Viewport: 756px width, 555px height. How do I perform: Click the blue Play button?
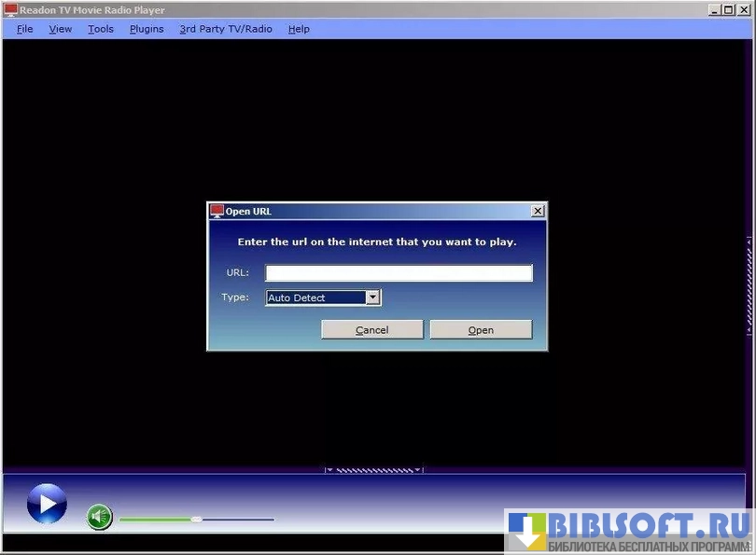coord(47,504)
